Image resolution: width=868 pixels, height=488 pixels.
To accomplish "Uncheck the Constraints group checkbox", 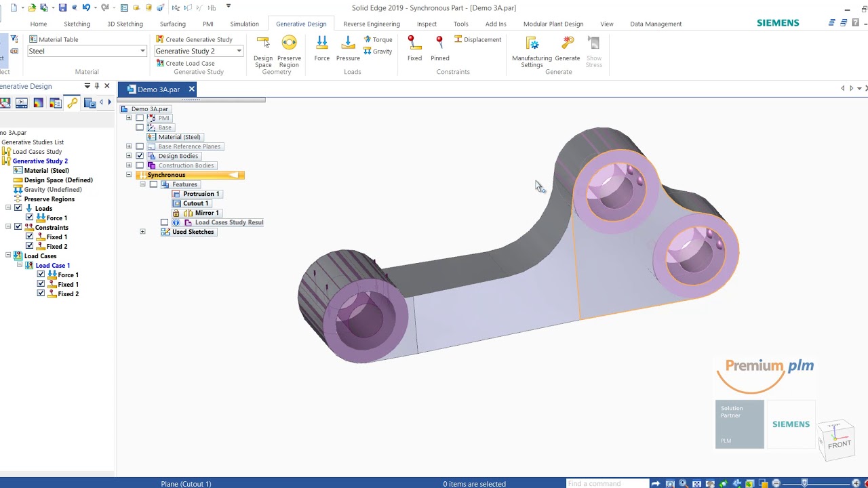I will [18, 227].
